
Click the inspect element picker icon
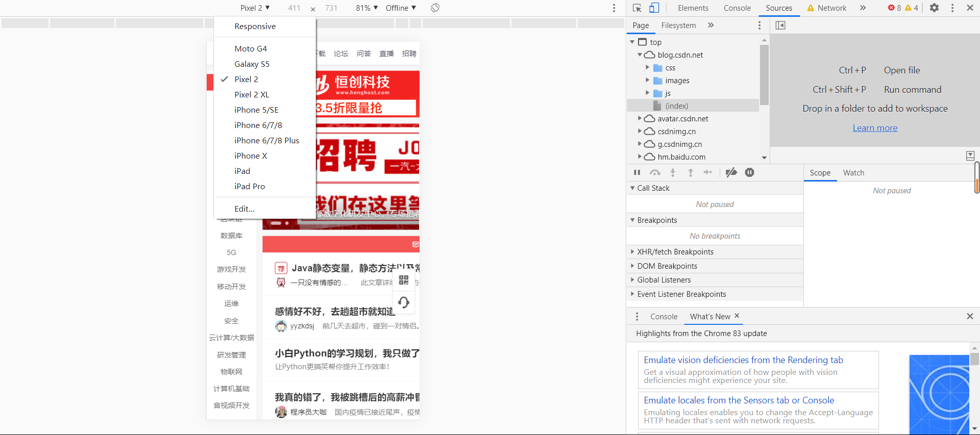coord(637,8)
